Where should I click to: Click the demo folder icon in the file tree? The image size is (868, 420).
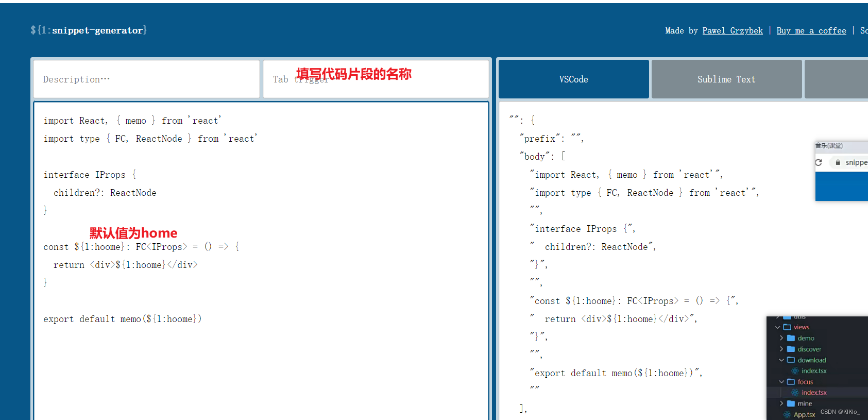coord(791,338)
